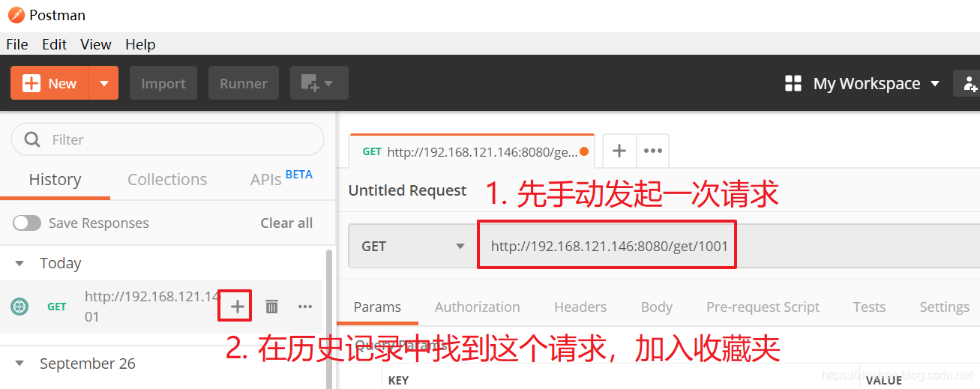Viewport: 980px width, 389px height.
Task: Click the orange New button
Action: [x=49, y=83]
